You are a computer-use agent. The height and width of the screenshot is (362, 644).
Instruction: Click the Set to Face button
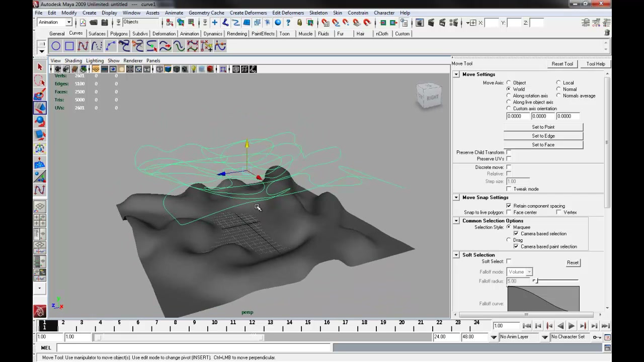(543, 145)
